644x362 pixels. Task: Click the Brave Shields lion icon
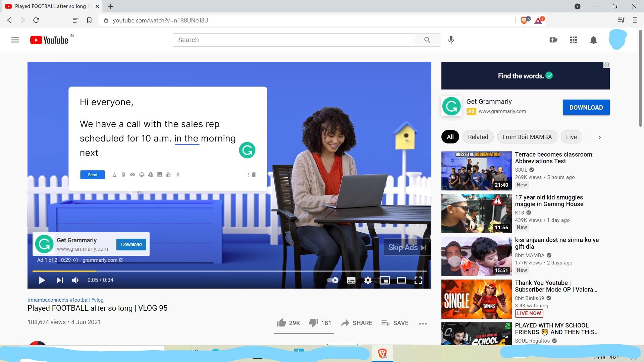pyautogui.click(x=524, y=20)
